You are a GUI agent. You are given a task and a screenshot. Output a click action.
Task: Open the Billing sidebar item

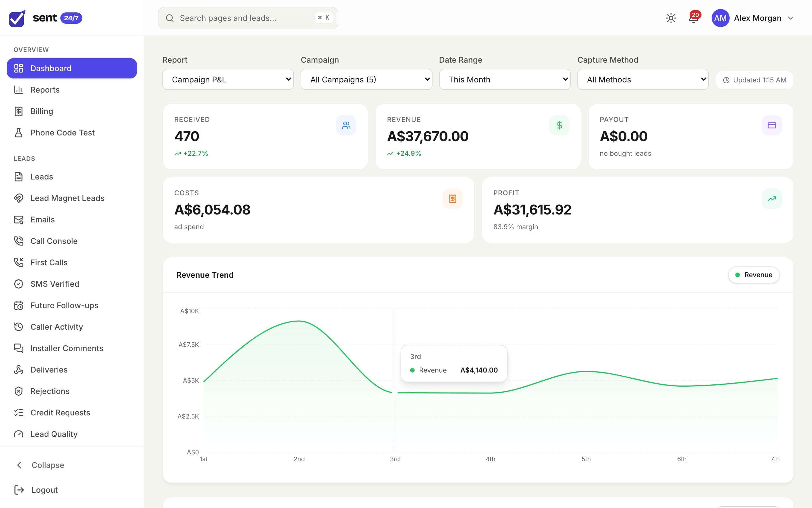(72, 111)
